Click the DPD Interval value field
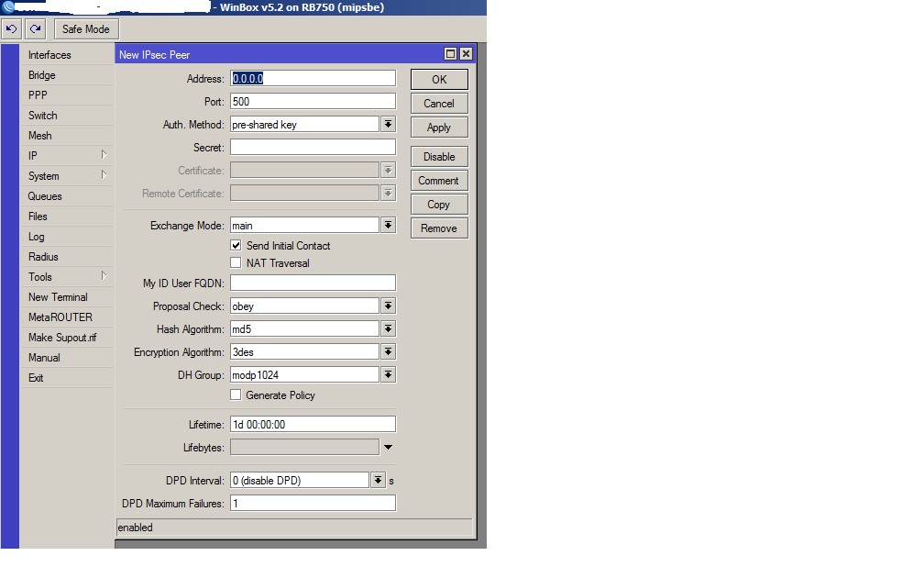Viewport: 924px width, 578px height. pyautogui.click(x=300, y=481)
